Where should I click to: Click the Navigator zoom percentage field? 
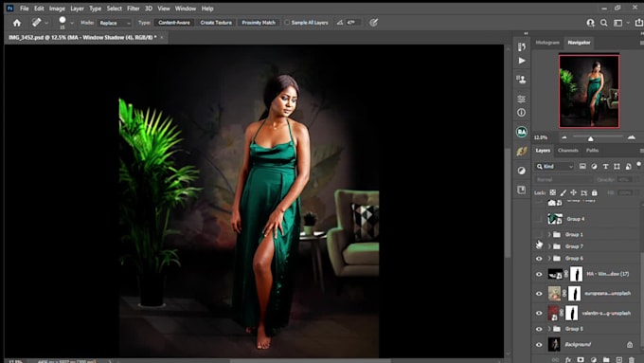542,137
